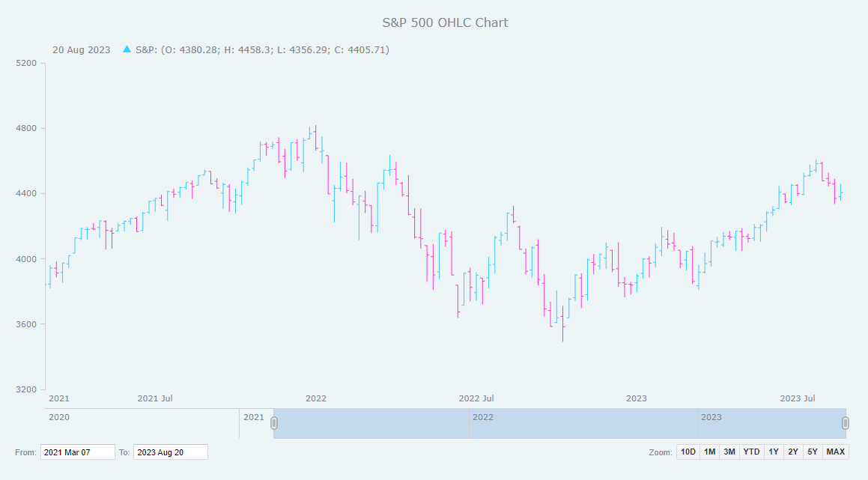
Task: Focus the From date field
Action: coord(77,452)
